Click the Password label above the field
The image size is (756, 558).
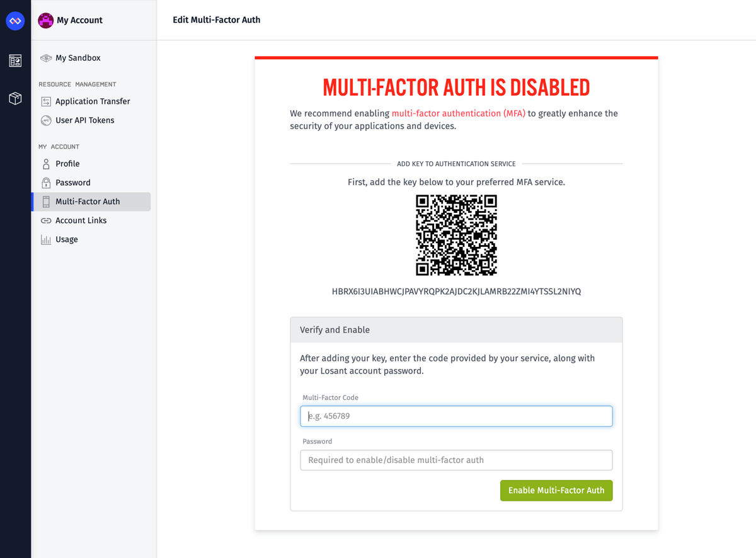[317, 441]
